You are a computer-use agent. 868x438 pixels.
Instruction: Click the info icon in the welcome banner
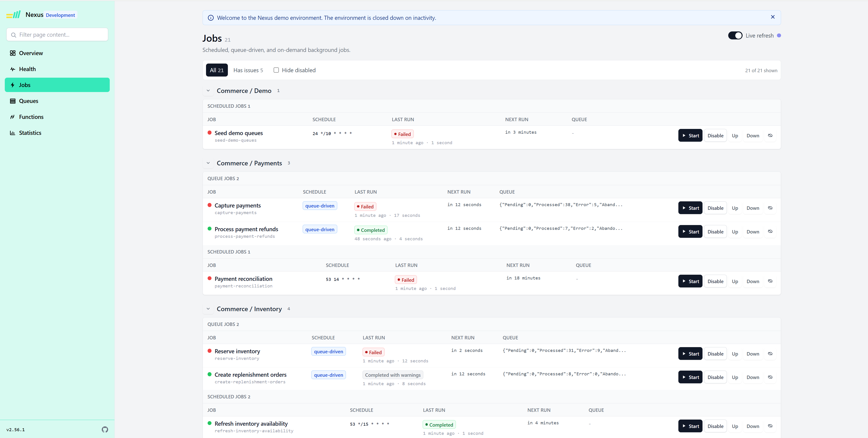click(211, 18)
